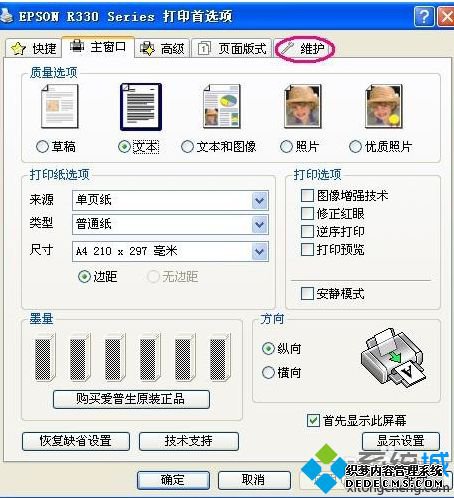454x498 pixels.
Task: Switch to the 页面版式 tab
Action: 232,49
